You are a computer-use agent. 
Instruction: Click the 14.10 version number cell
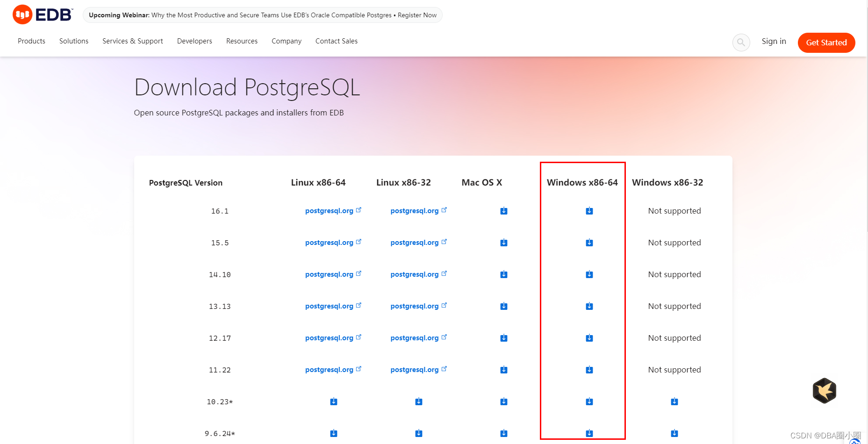[220, 275]
